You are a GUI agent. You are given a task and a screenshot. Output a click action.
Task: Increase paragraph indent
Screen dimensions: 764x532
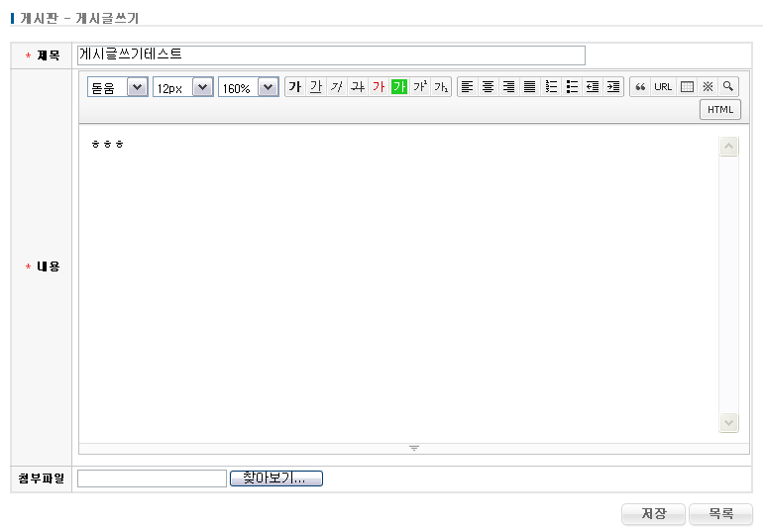[613, 87]
